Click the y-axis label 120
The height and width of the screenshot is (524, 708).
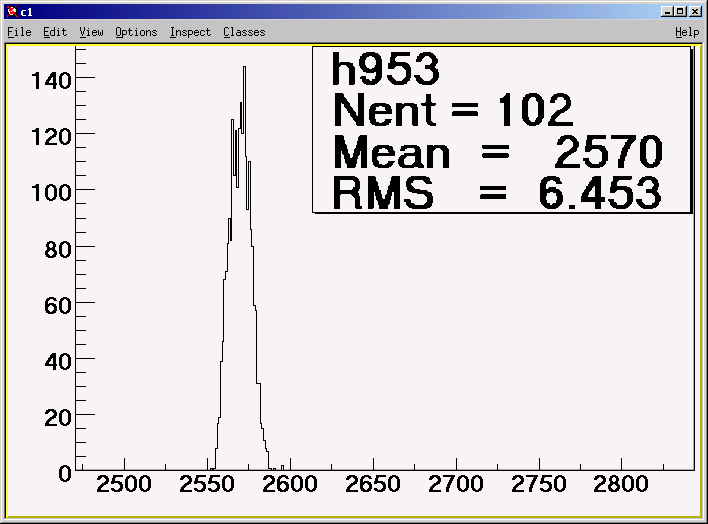[51, 137]
